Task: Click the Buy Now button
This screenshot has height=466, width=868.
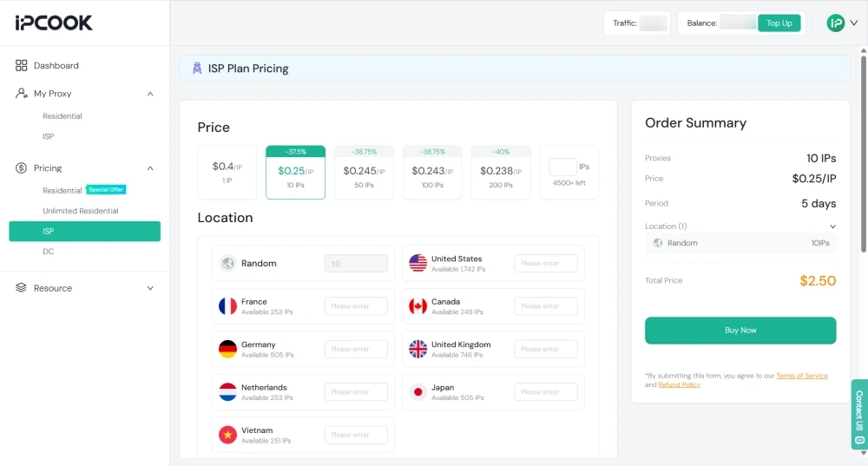Action: click(740, 331)
